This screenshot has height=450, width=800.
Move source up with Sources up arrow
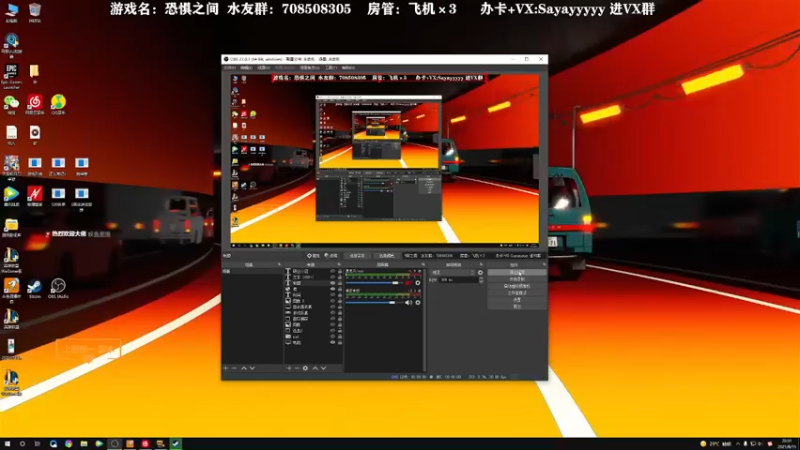coord(315,368)
